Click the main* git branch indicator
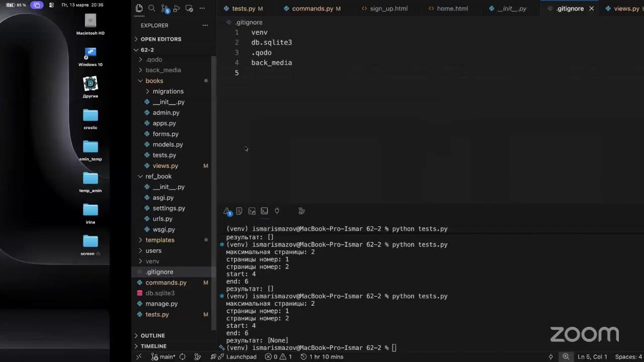Image resolution: width=644 pixels, height=362 pixels. (x=164, y=356)
